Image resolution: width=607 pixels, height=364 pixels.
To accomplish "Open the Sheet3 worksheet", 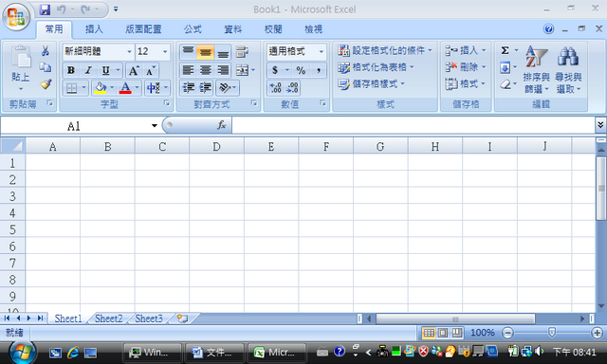I will [149, 318].
